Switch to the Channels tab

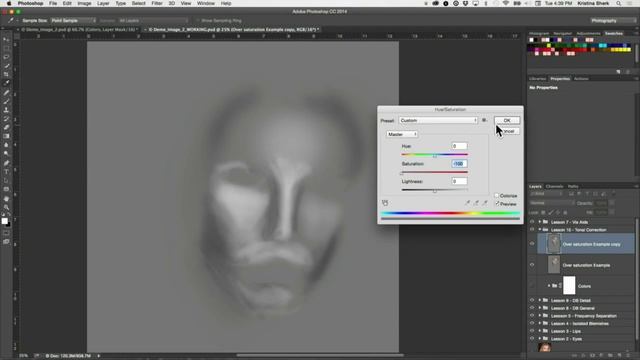(554, 187)
